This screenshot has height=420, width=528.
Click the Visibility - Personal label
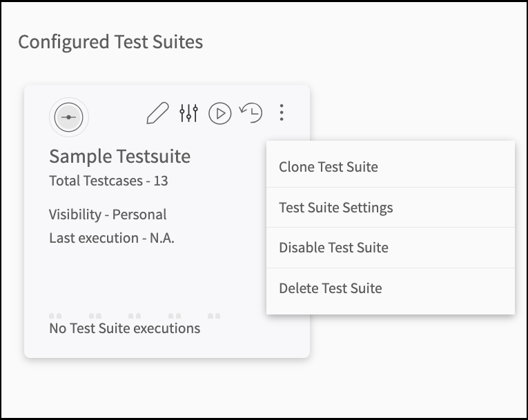(108, 214)
